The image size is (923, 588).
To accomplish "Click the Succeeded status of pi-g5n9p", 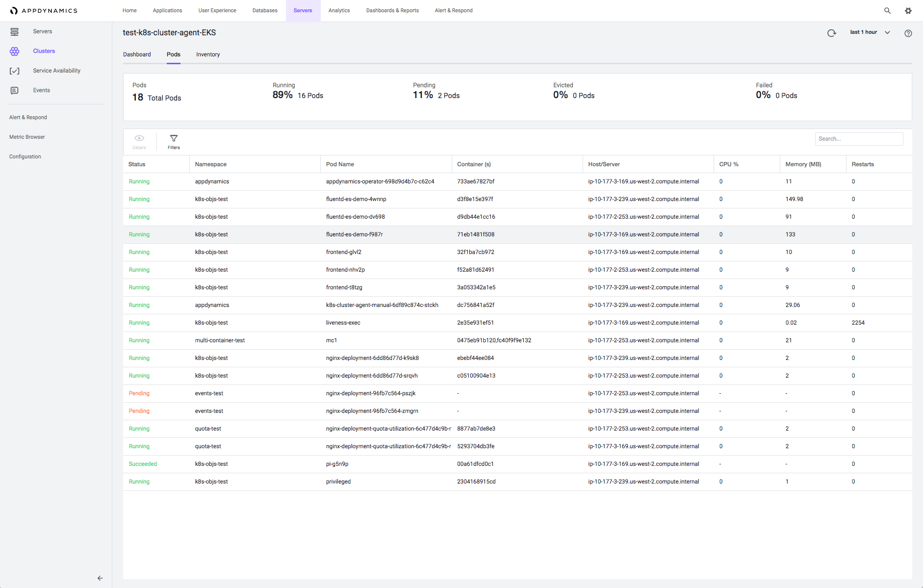I will tap(143, 464).
